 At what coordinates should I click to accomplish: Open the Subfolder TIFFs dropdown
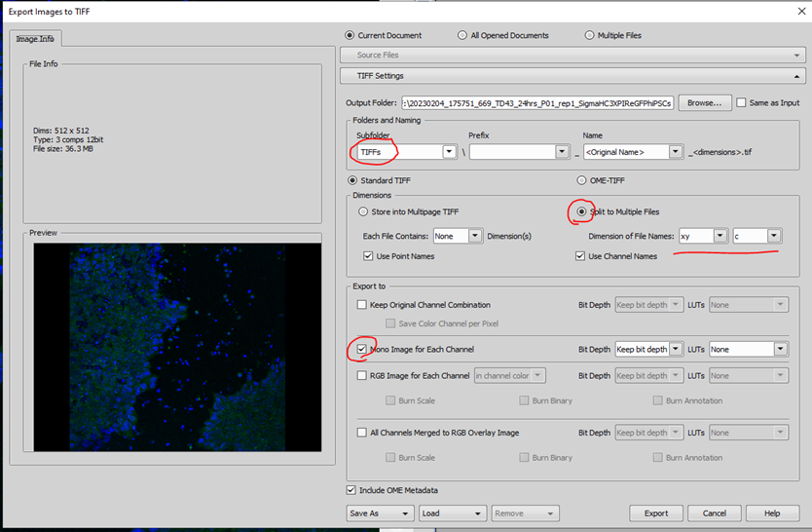[449, 152]
